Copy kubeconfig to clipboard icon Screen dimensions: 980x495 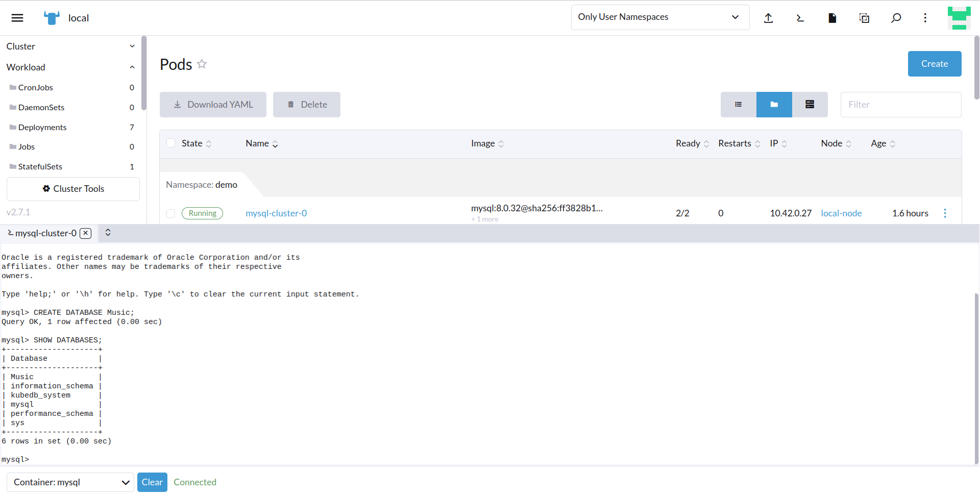pyautogui.click(x=864, y=17)
